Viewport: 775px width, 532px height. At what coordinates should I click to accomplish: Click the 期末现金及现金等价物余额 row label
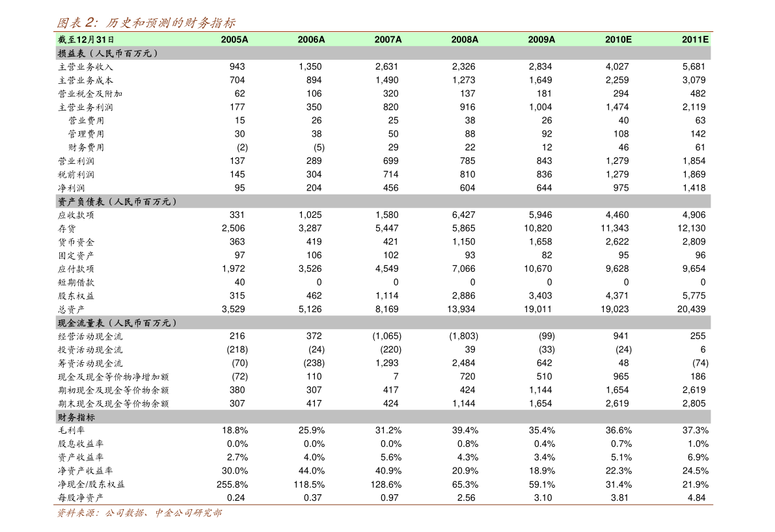[113, 404]
